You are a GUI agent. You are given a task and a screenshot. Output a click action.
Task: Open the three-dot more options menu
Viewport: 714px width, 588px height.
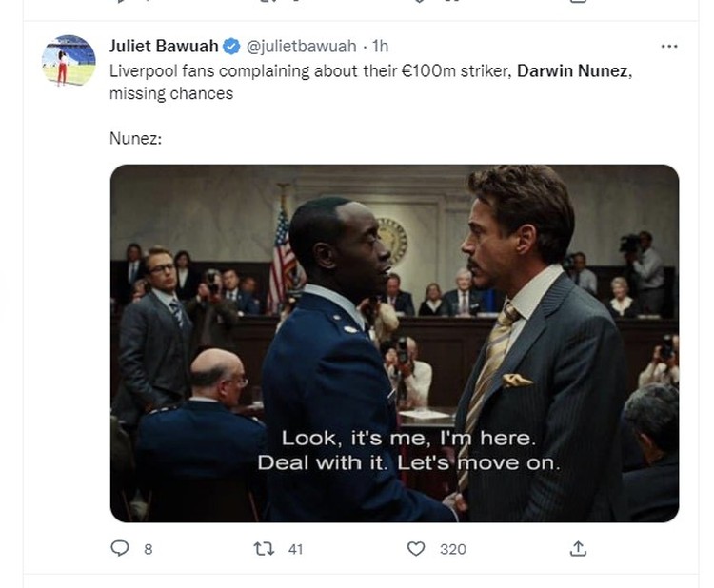tap(669, 46)
